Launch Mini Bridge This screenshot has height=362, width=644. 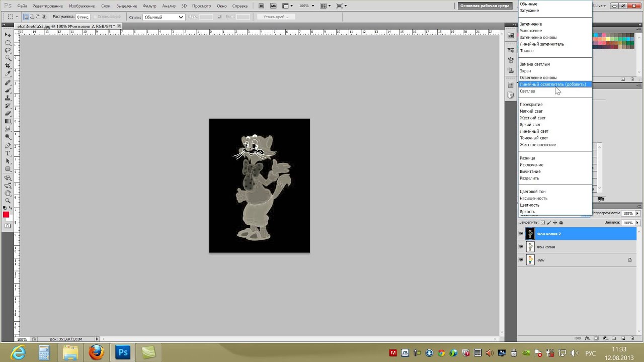point(274,6)
